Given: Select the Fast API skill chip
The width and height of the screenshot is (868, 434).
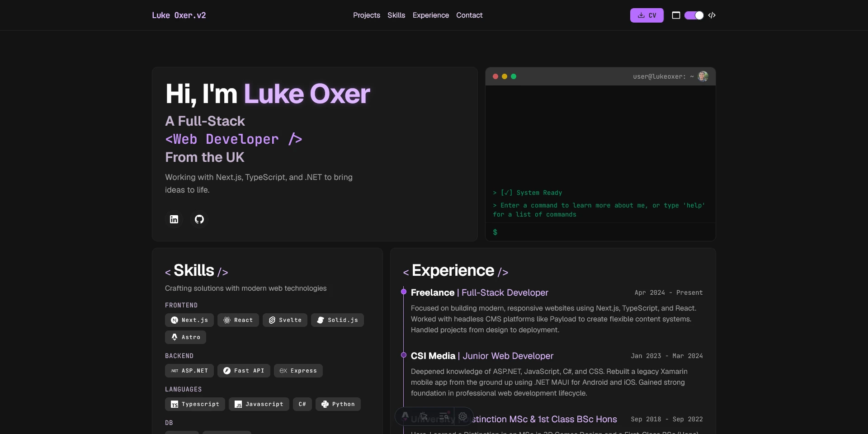Looking at the screenshot, I should click(244, 371).
